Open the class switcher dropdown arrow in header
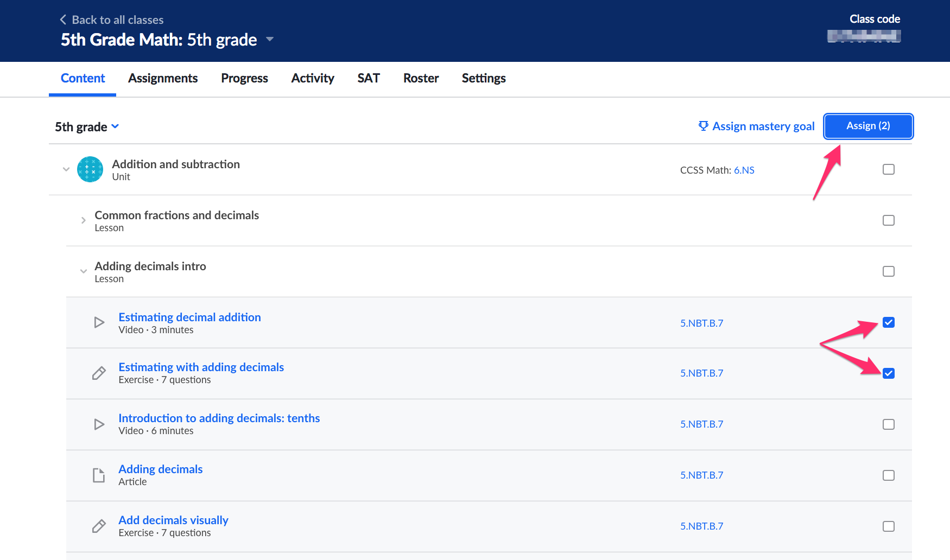The height and width of the screenshot is (560, 950). (270, 40)
